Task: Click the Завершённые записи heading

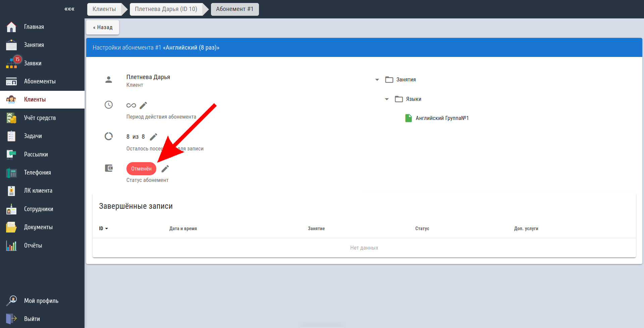Action: coord(136,206)
